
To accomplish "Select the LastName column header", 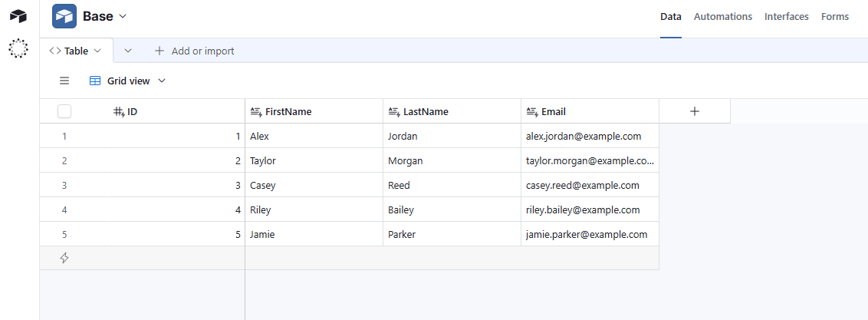I will (x=426, y=111).
